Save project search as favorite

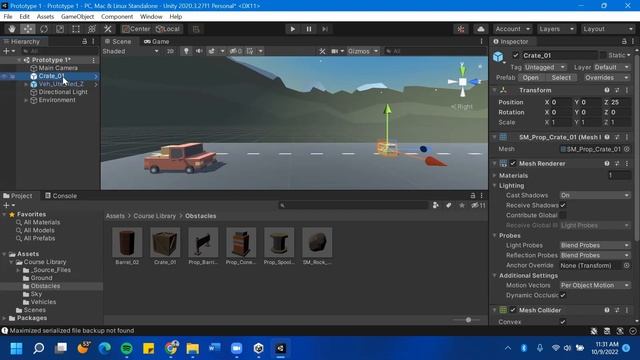click(x=462, y=205)
